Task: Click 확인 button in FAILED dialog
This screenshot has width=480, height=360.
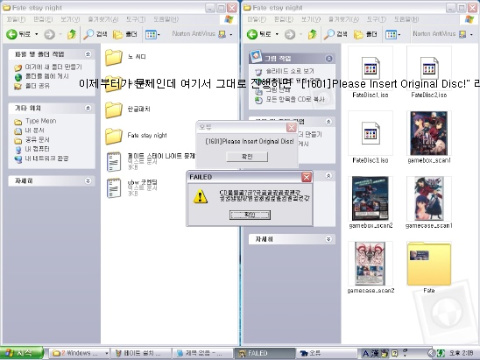Action: (x=250, y=215)
